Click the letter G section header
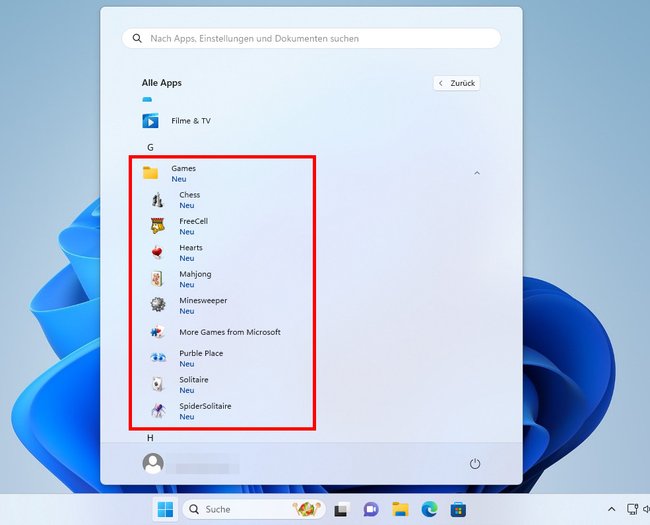This screenshot has height=525, width=650. click(150, 147)
